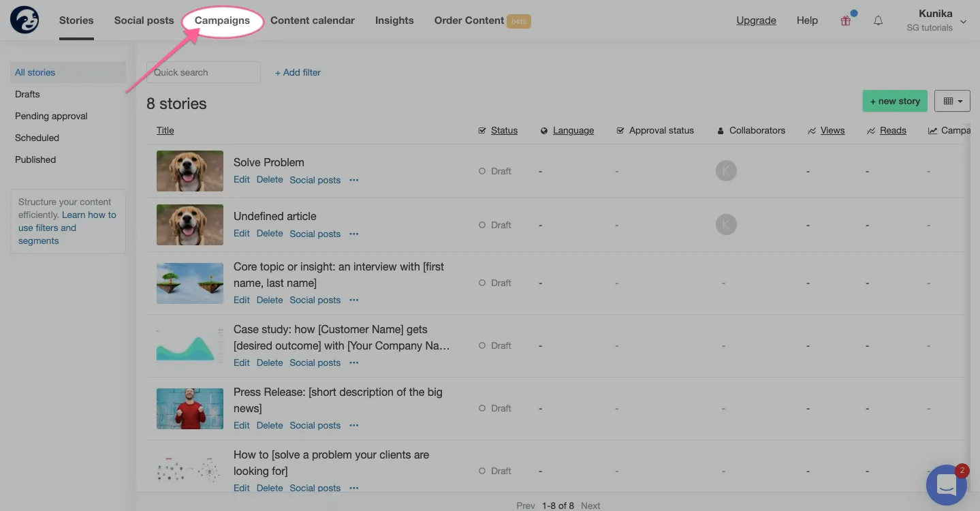Sort stories by Language column
The image size is (980, 511).
pyautogui.click(x=573, y=130)
